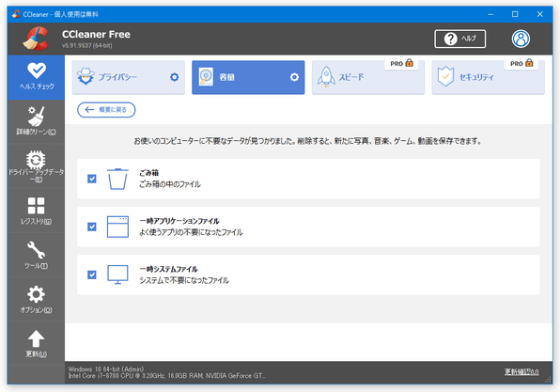Click よく使うアプリの不要になったファイル text
The height and width of the screenshot is (392, 560).
pos(191,232)
